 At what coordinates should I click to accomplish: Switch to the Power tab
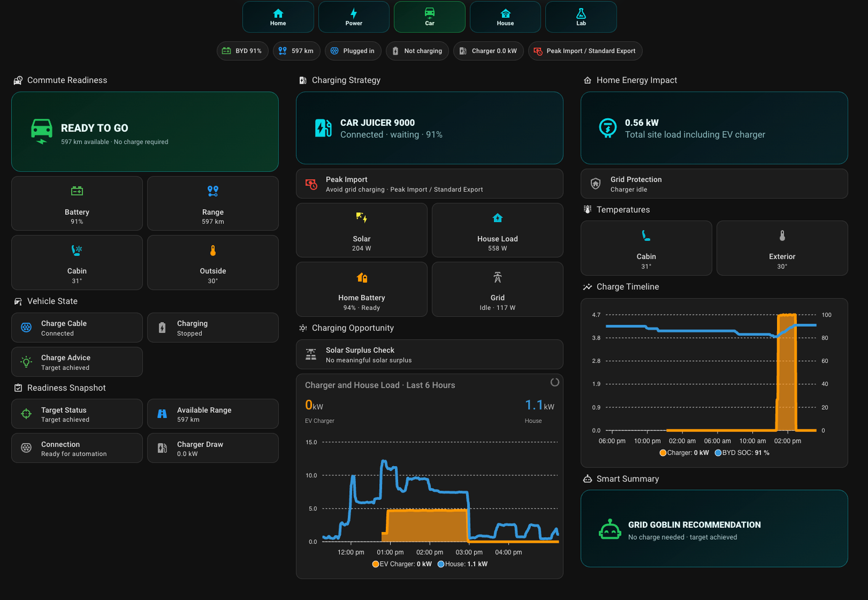click(354, 17)
